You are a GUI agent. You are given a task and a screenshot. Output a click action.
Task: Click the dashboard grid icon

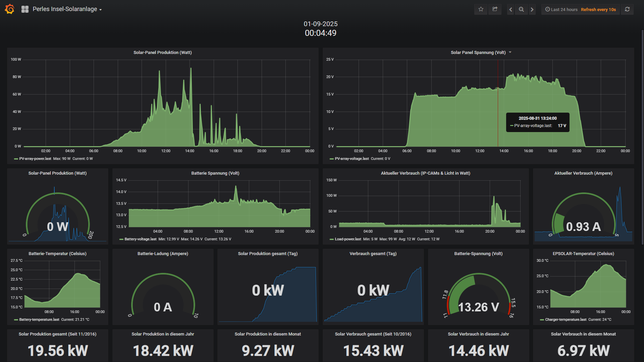[25, 9]
